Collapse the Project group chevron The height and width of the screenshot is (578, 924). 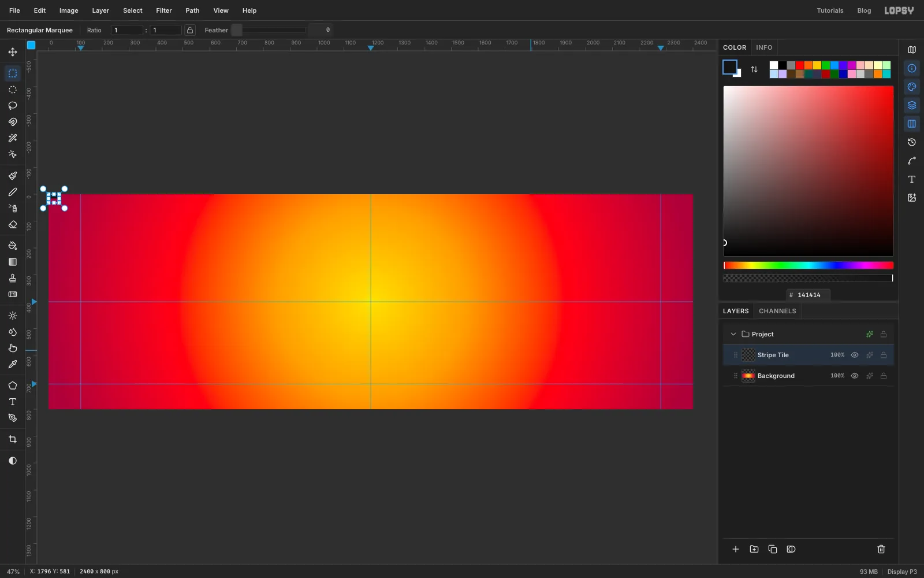point(733,334)
